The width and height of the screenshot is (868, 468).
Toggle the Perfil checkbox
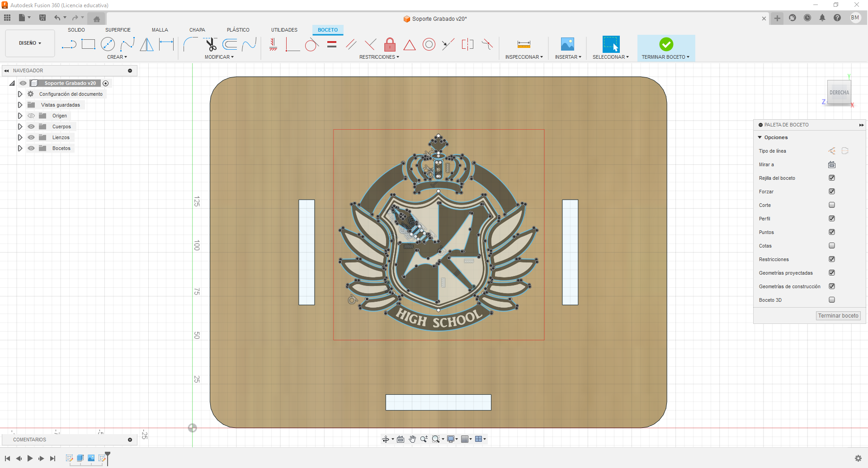pyautogui.click(x=832, y=219)
